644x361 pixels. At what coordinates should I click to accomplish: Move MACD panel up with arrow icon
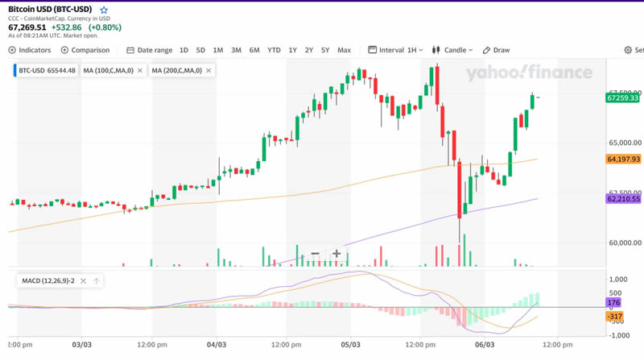97,281
